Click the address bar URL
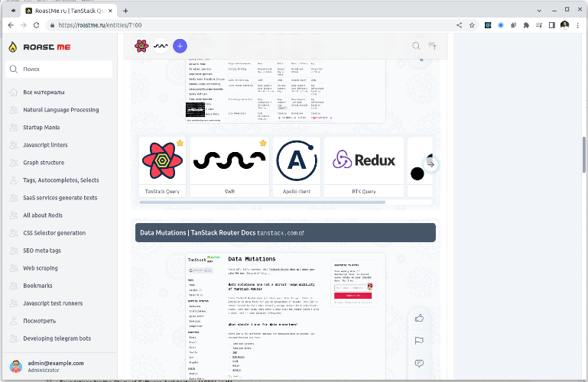 pos(100,25)
